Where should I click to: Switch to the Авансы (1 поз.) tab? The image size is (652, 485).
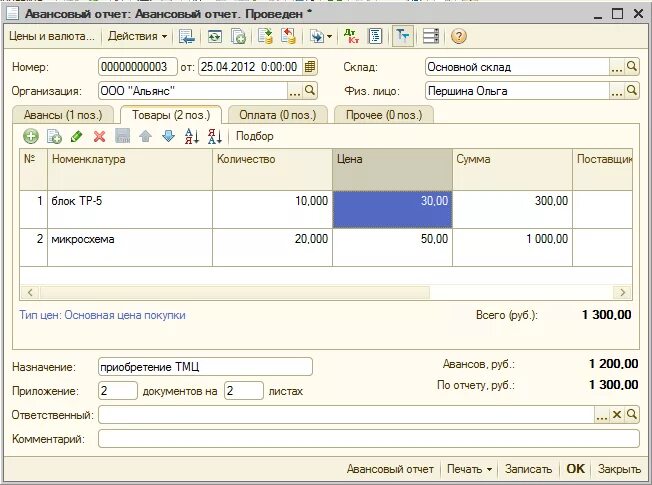click(63, 115)
